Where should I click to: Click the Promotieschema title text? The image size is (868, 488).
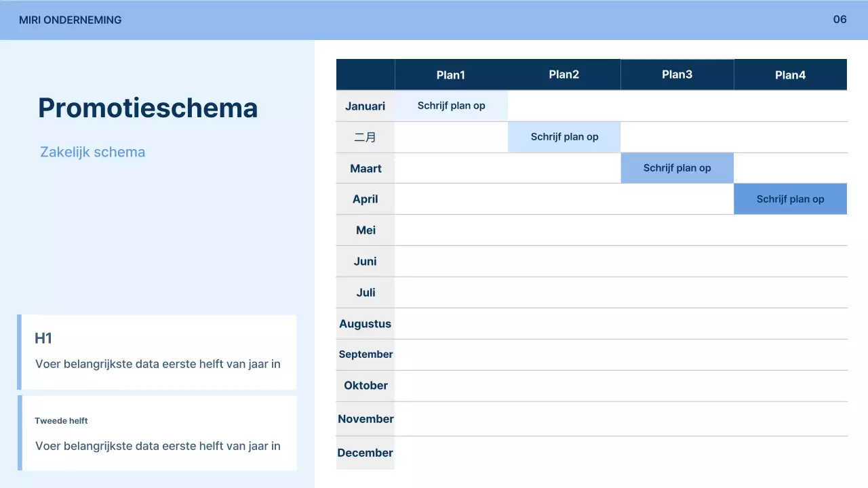[x=148, y=108]
